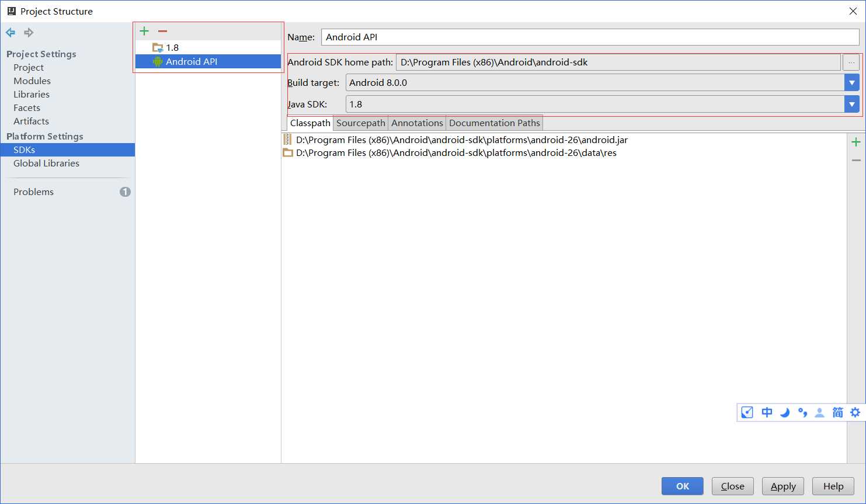866x504 pixels.
Task: Toggle simplified Chinese in IME bar
Action: pos(837,412)
